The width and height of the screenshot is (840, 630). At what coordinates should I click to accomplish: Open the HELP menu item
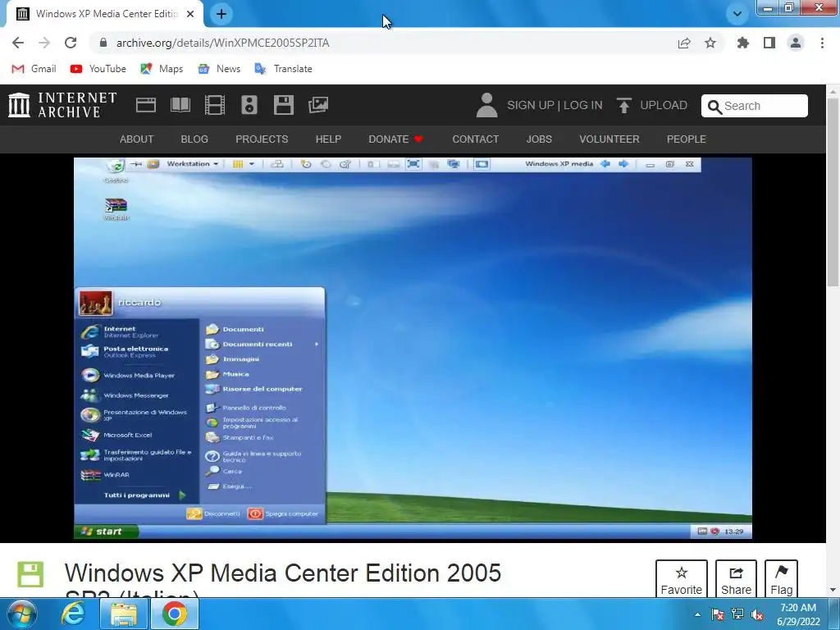328,139
